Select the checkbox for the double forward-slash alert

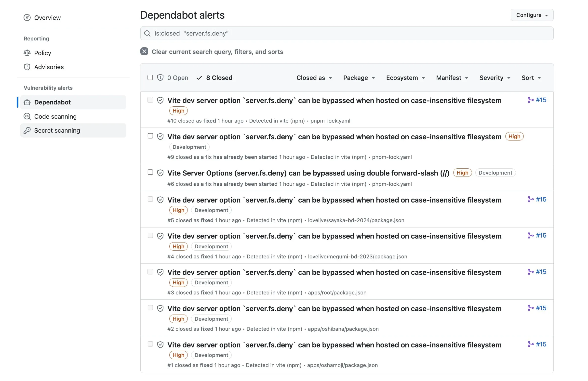(x=150, y=172)
